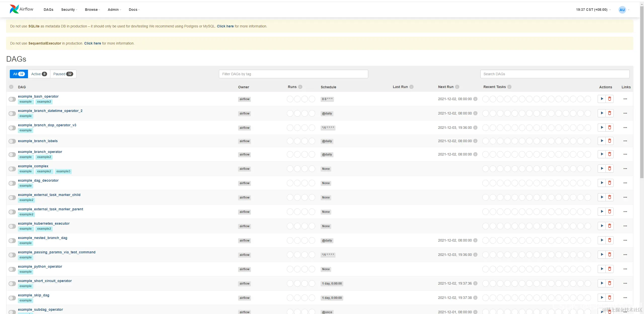Click the info icon beside the Runs header
Screen dimensions: 644x314
(300, 87)
